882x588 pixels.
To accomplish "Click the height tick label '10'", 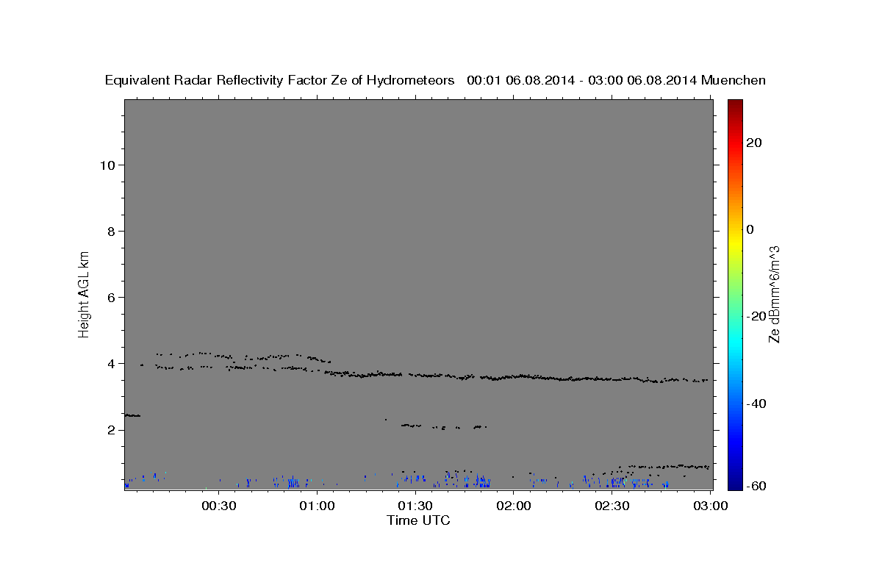I will [x=107, y=165].
